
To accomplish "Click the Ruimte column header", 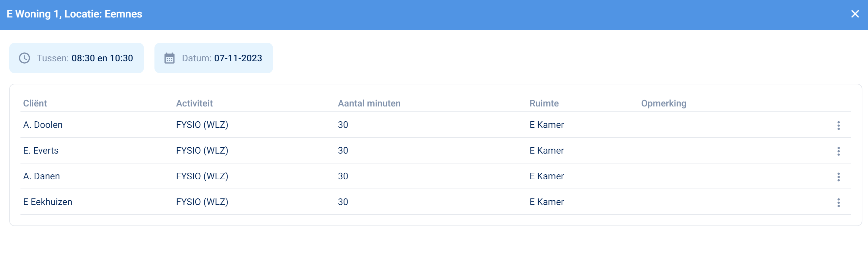I will coord(544,103).
